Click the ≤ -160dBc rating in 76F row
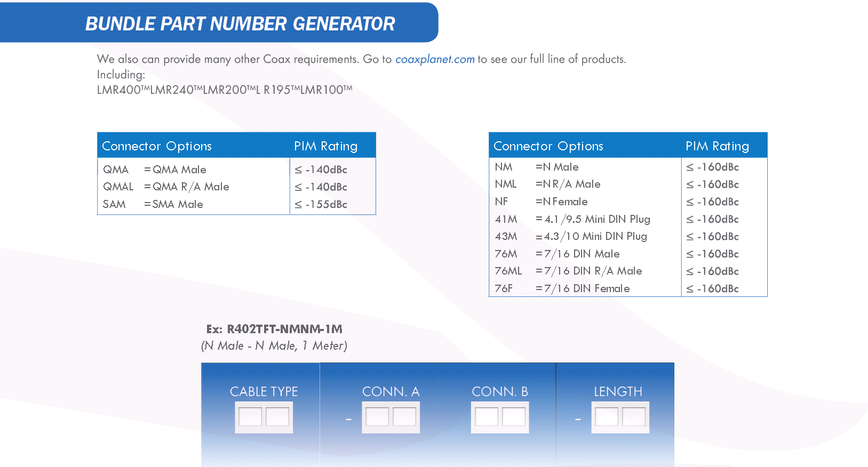The image size is (868, 467). click(713, 288)
